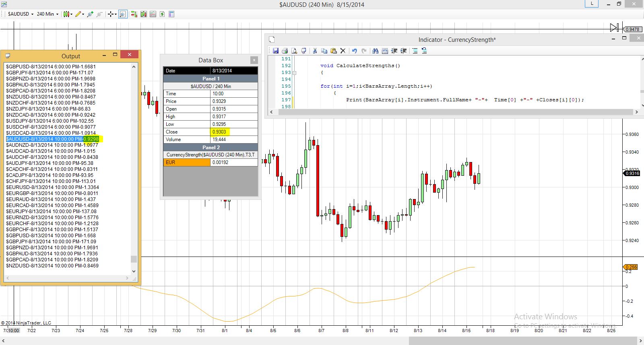Toggle the Chart Trader panel icon
This screenshot has width=644, height=345.
tap(134, 14)
